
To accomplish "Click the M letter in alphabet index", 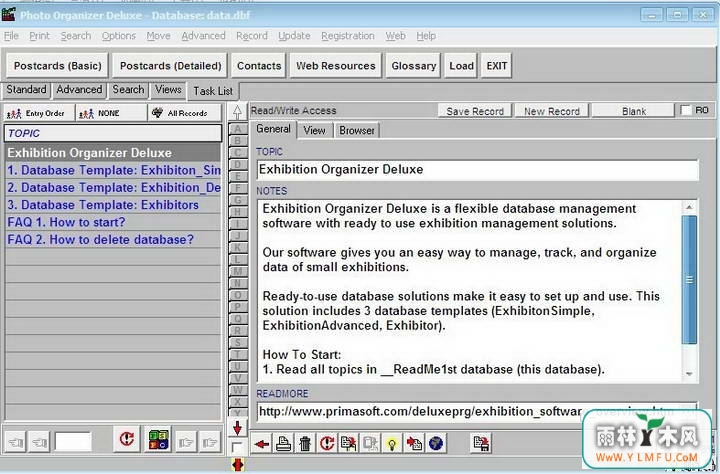I will (x=237, y=271).
